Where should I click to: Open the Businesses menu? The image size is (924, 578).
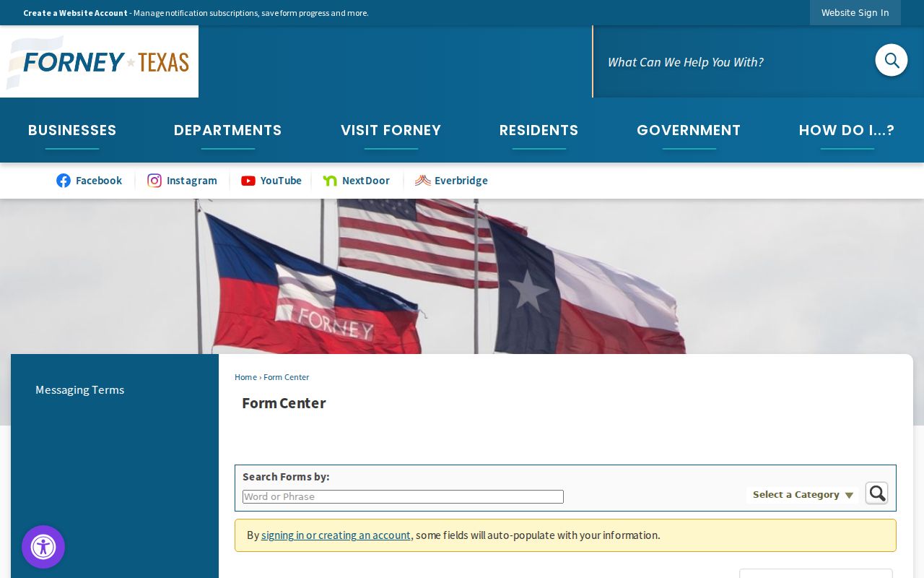72,130
